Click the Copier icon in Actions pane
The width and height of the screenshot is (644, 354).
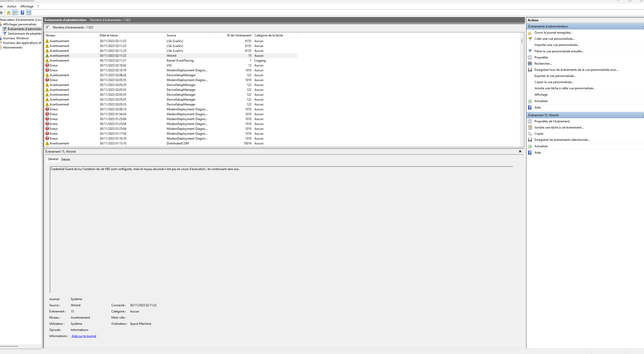point(530,134)
